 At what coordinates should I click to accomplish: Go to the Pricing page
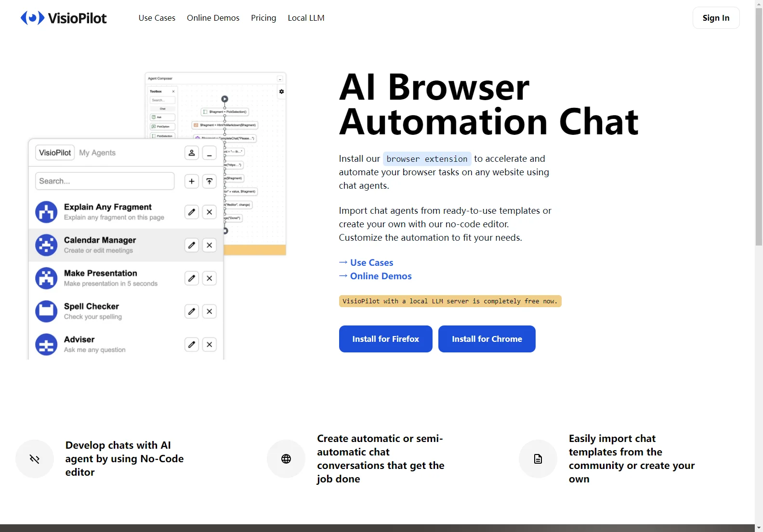click(263, 18)
